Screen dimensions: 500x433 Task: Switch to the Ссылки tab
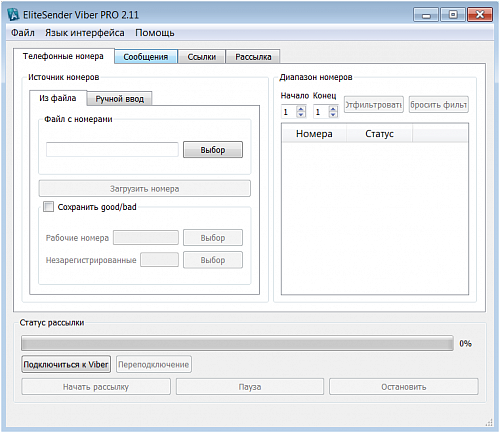[x=202, y=57]
